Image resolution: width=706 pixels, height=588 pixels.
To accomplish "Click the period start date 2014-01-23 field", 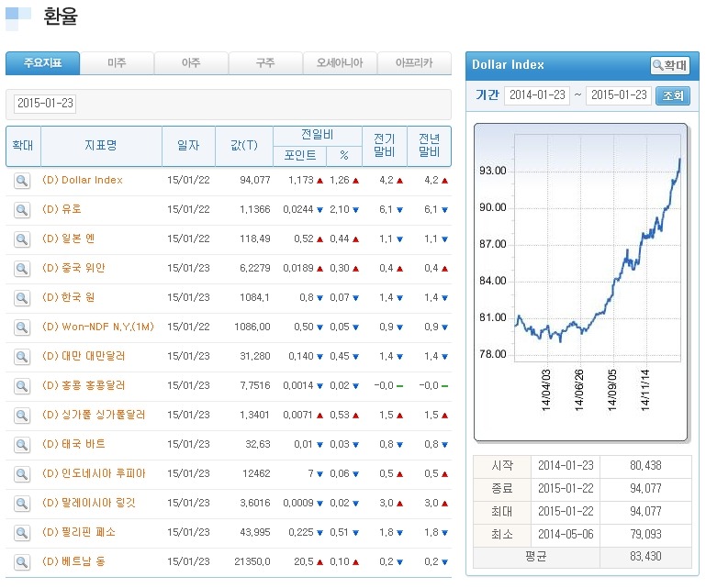I will (537, 95).
